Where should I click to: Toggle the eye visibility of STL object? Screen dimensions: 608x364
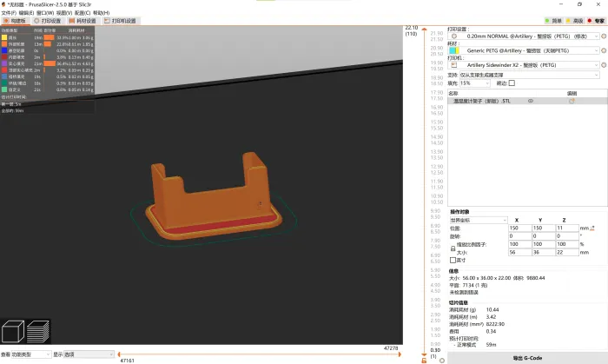tap(531, 101)
